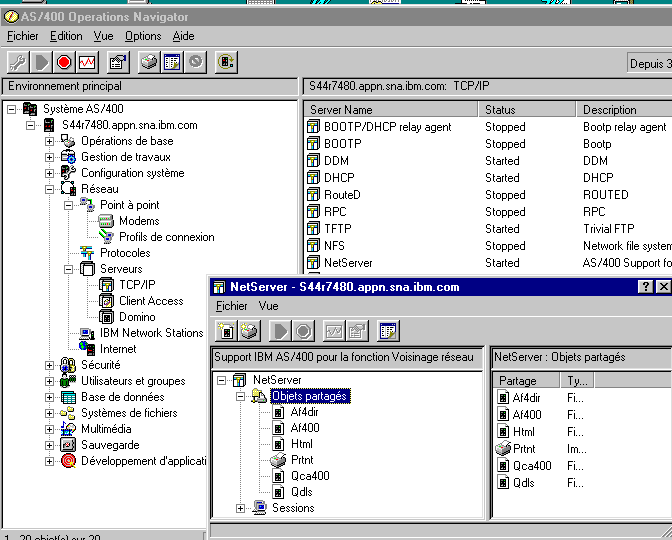672x540 pixels.
Task: Click the red stop circle toolbar icon
Action: (64, 63)
